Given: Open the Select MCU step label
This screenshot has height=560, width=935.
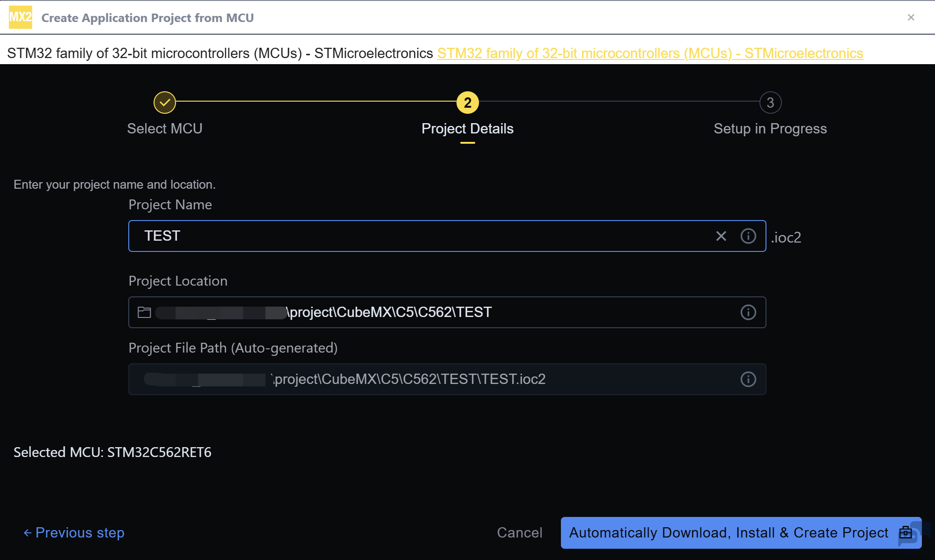Looking at the screenshot, I should (x=165, y=129).
